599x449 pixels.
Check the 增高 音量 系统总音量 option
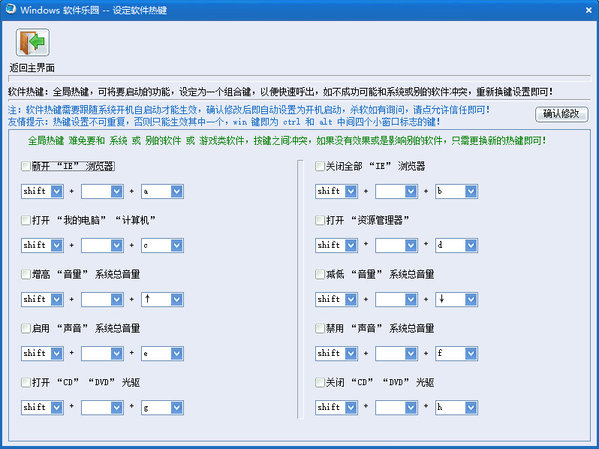[26, 274]
